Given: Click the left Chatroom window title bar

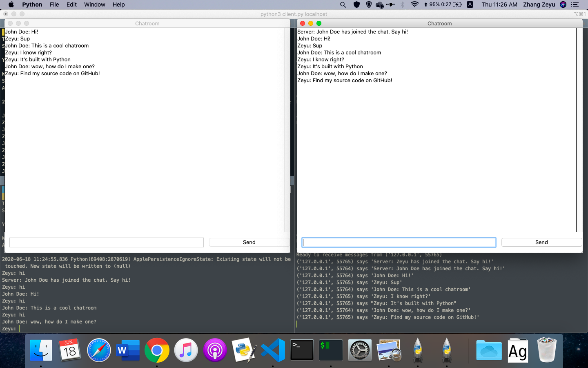Looking at the screenshot, I should [x=147, y=23].
